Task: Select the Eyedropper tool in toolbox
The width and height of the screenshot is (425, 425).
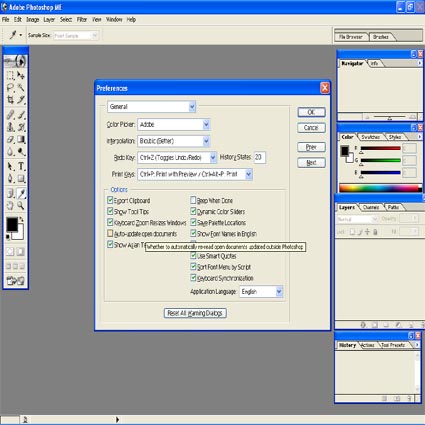Action: point(21,193)
